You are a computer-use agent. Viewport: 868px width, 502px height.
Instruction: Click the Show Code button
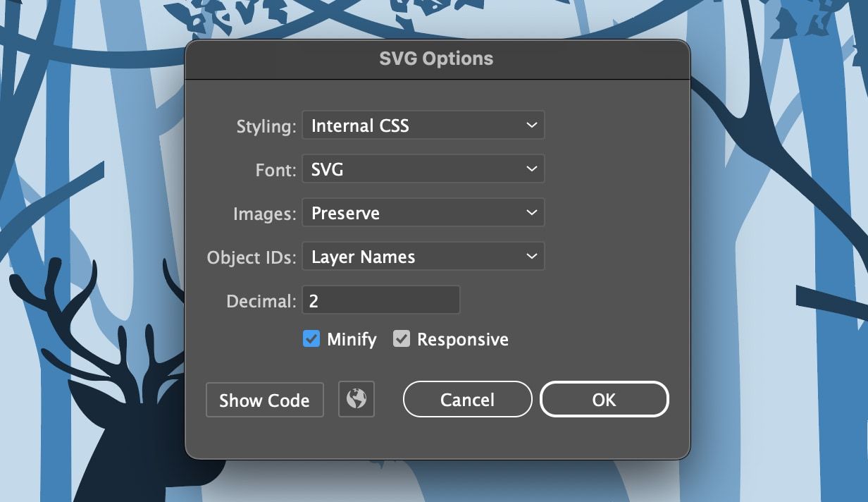[264, 400]
